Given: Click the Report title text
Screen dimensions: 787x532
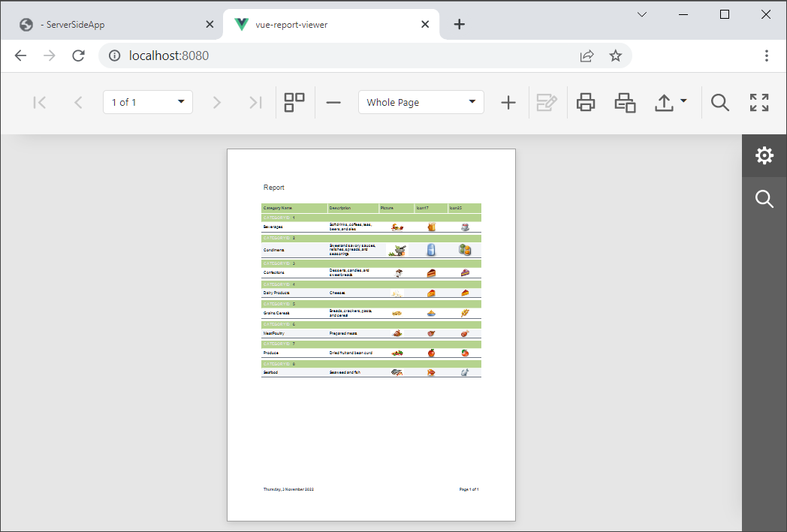Looking at the screenshot, I should pos(273,188).
